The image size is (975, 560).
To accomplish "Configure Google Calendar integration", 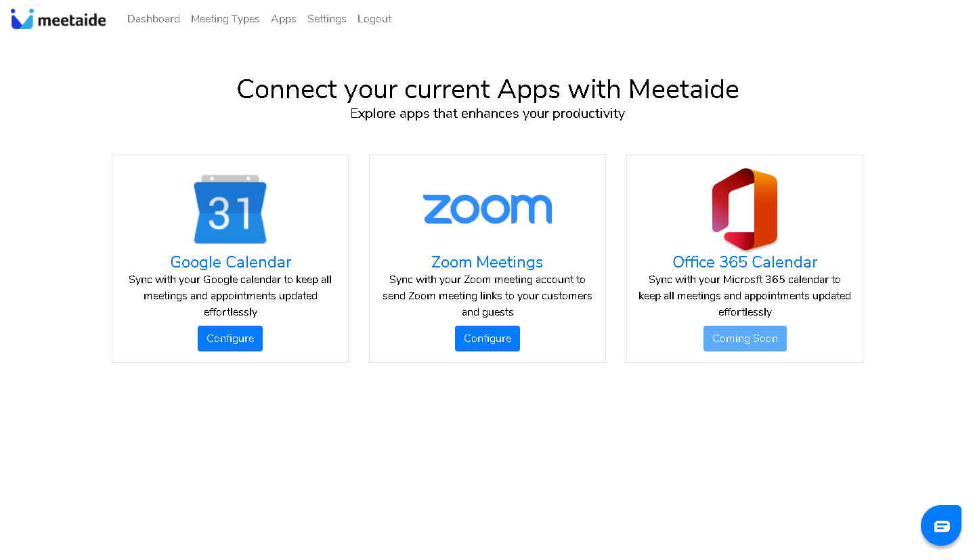I will pyautogui.click(x=230, y=339).
